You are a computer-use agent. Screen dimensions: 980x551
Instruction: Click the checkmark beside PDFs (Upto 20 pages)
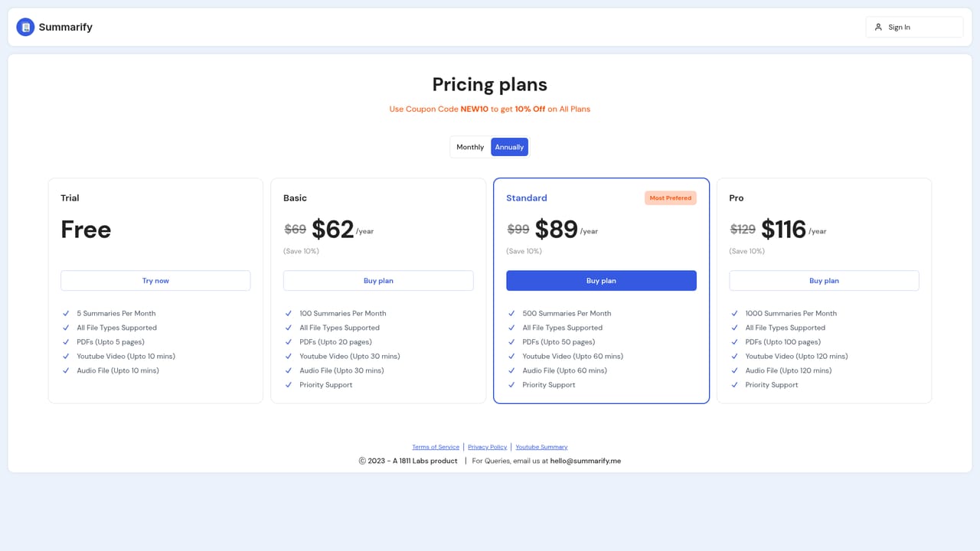click(289, 342)
